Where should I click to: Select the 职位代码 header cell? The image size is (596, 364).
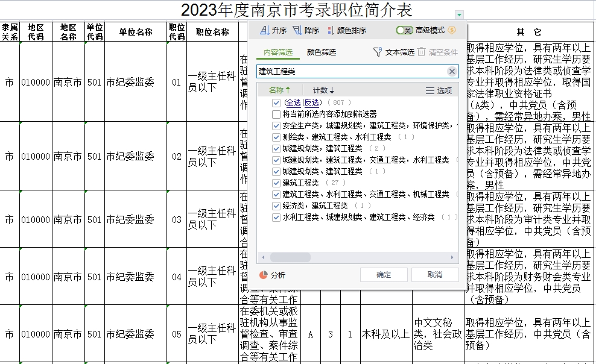tap(177, 32)
